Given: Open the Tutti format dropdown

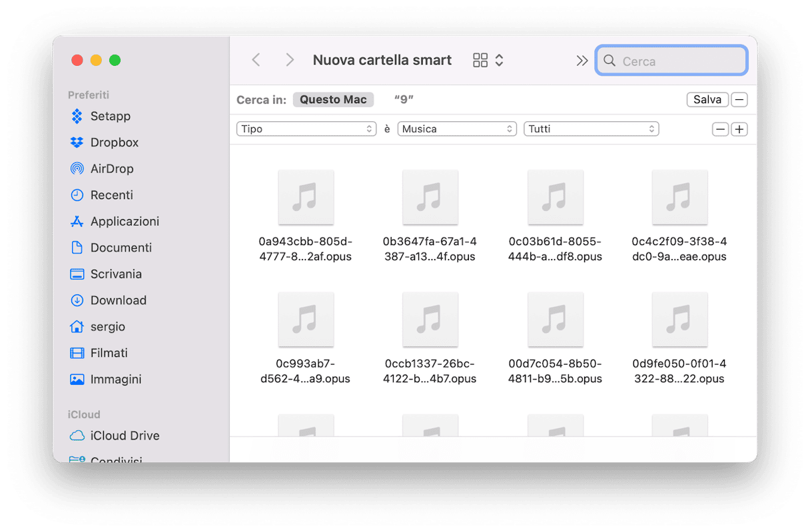Looking at the screenshot, I should click(x=592, y=129).
